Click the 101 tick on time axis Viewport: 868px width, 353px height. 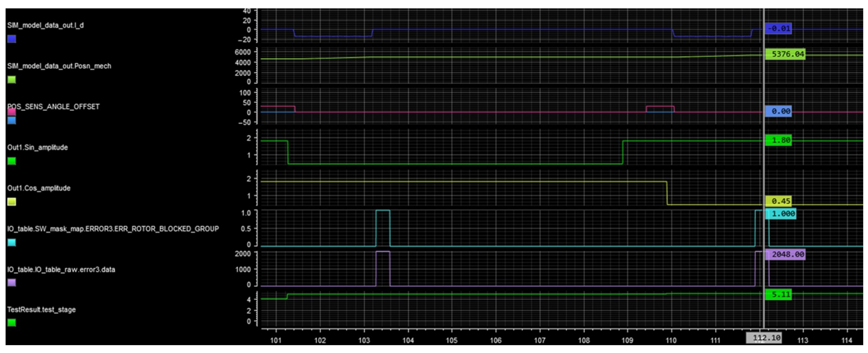pos(276,340)
